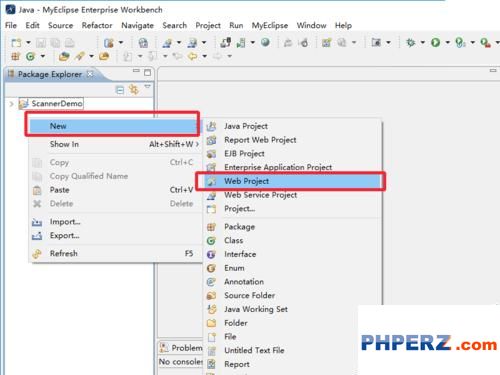The height and width of the screenshot is (375, 500).
Task: Maximize the Package Explorer view panel
Action: [x=147, y=72]
